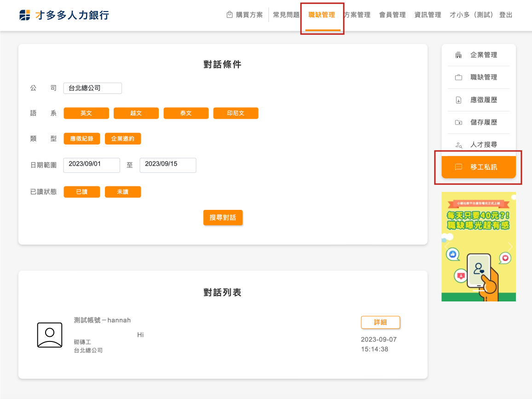
Task: Toggle the 企業邀約 type filter
Action: (122, 139)
